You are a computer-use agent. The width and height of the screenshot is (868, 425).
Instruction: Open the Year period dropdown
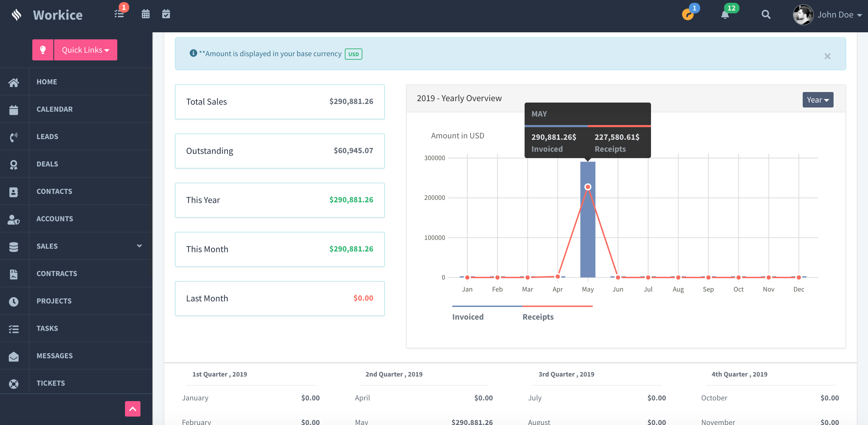pos(818,100)
